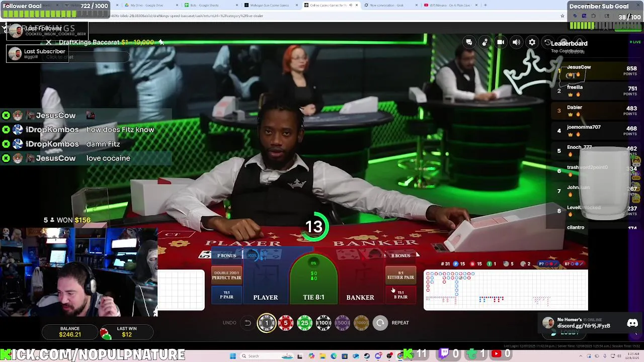Viewport: 644px width, 362px height.
Task: Click the circular repeat bet icon
Action: 380,323
